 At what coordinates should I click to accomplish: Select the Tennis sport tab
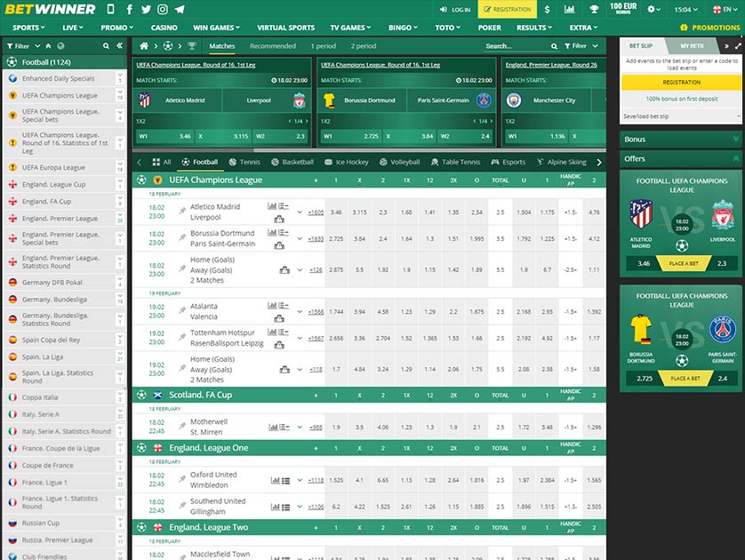pyautogui.click(x=244, y=162)
